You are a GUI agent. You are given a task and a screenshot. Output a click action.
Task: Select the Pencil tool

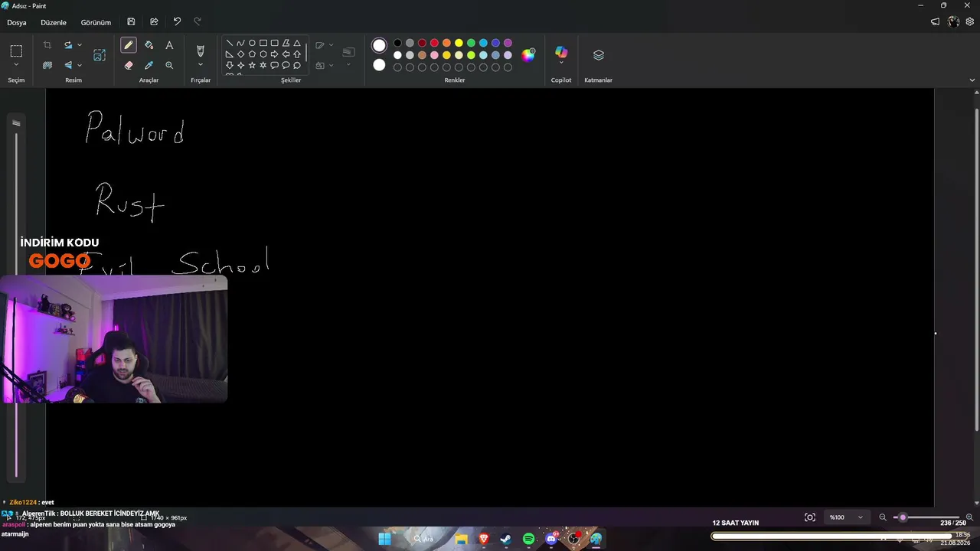point(129,45)
